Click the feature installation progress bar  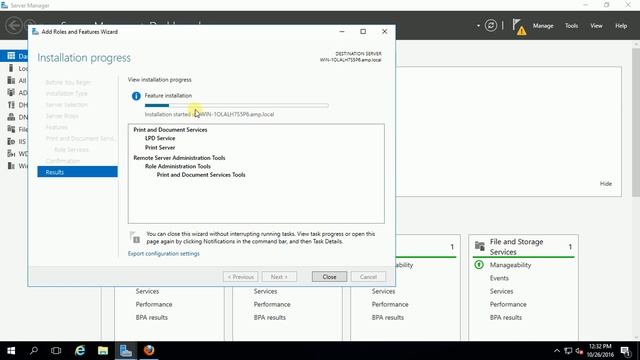(236, 105)
